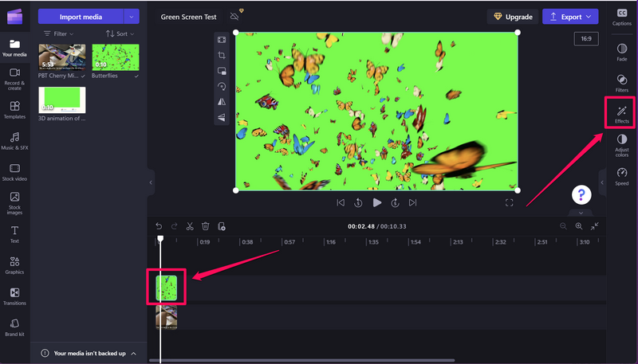Split clip with the scissors icon
Image resolution: width=638 pixels, height=364 pixels.
[190, 226]
